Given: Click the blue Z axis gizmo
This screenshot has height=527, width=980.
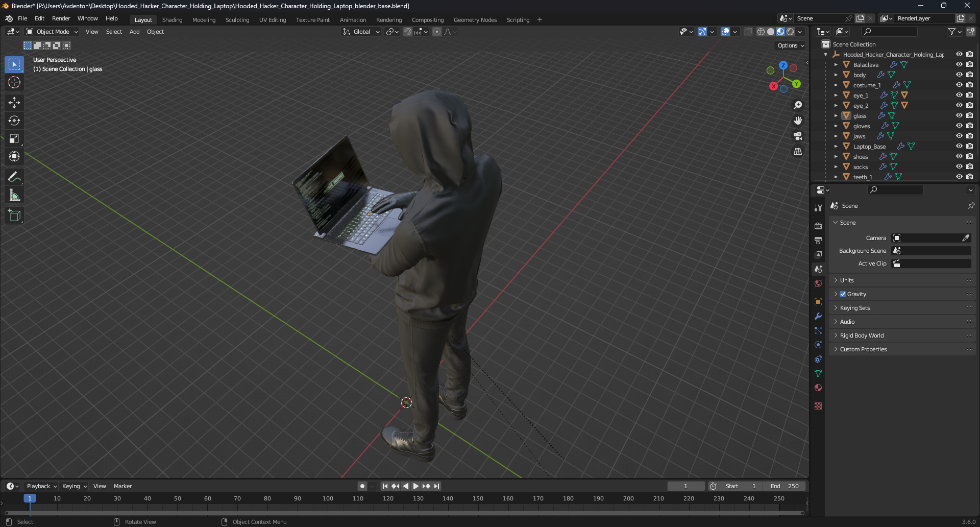Looking at the screenshot, I should click(x=783, y=65).
